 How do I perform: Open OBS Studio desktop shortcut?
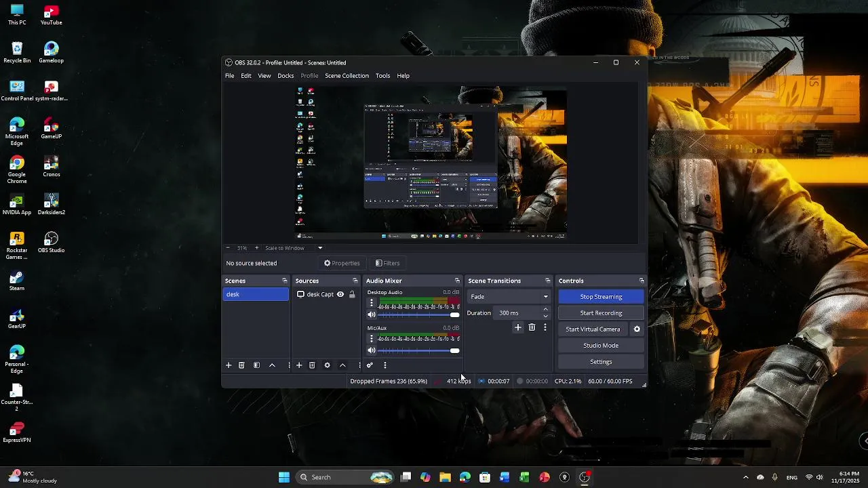51,243
